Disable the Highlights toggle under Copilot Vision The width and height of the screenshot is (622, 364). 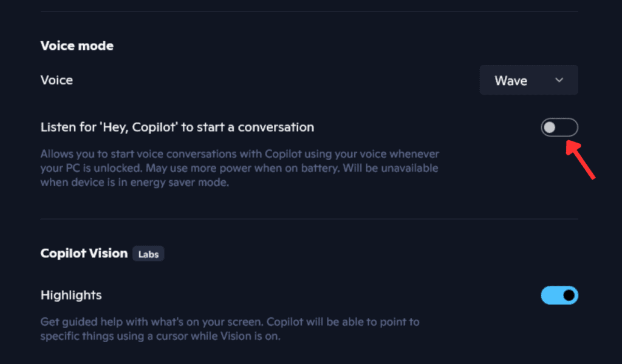tap(559, 295)
